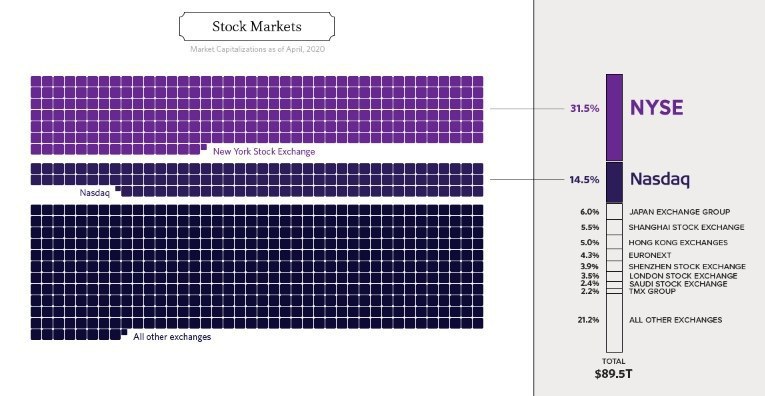
Task: Select Hong Kong Exchanges label
Action: click(x=678, y=242)
